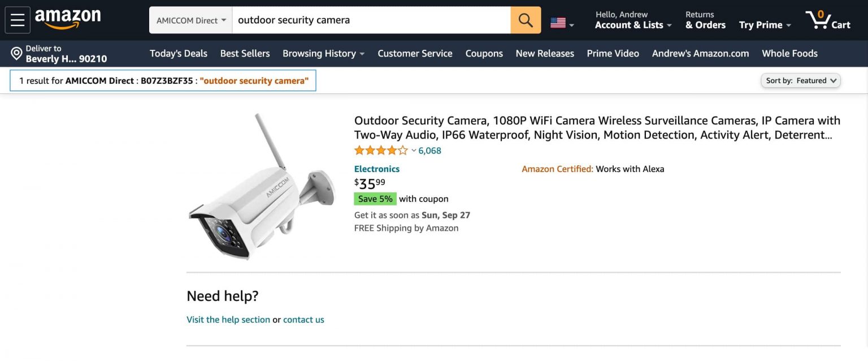Click the star rating of the camera

pyautogui.click(x=381, y=150)
